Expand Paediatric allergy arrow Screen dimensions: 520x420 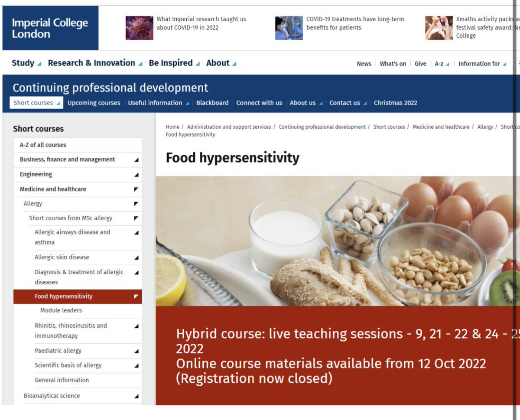click(x=136, y=351)
